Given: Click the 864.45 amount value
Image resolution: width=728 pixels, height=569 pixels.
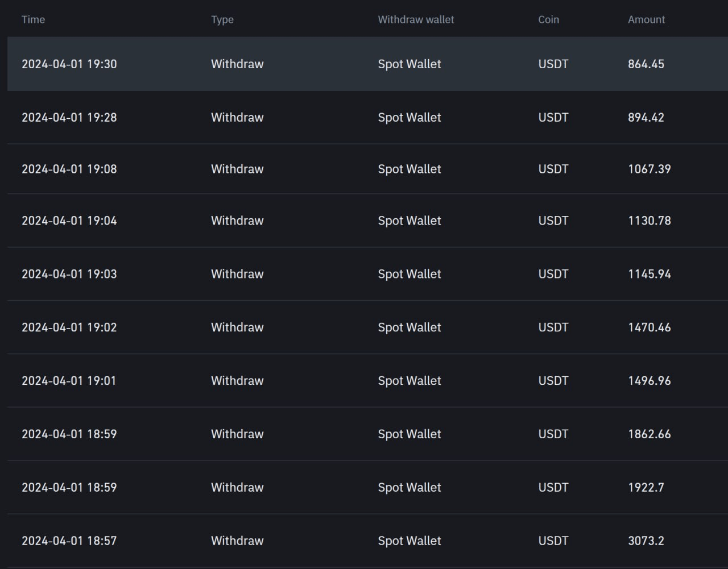Looking at the screenshot, I should coord(646,64).
